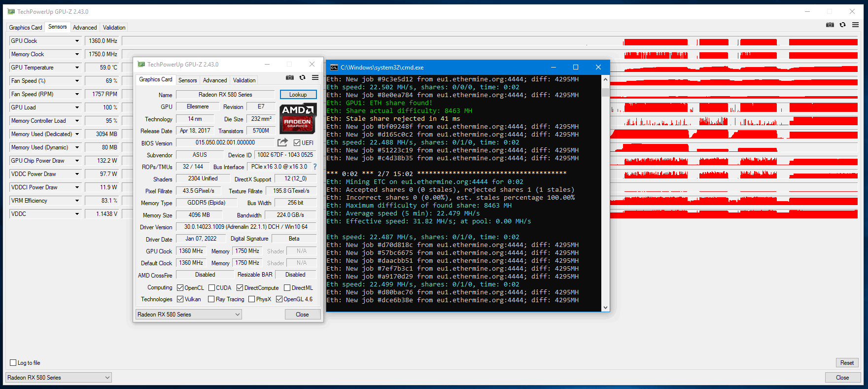Switch to Advanced tab in background Sensors window
Screen dimensions: 868x389
click(x=85, y=28)
